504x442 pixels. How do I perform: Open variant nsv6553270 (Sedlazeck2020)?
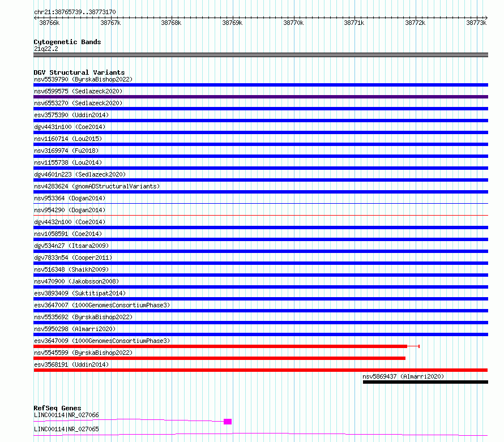(78, 103)
